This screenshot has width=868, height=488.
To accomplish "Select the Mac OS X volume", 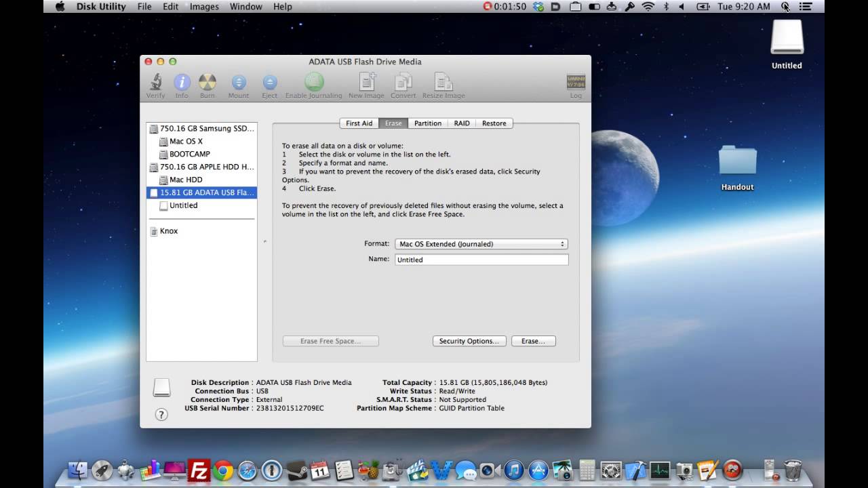I will coord(201,141).
